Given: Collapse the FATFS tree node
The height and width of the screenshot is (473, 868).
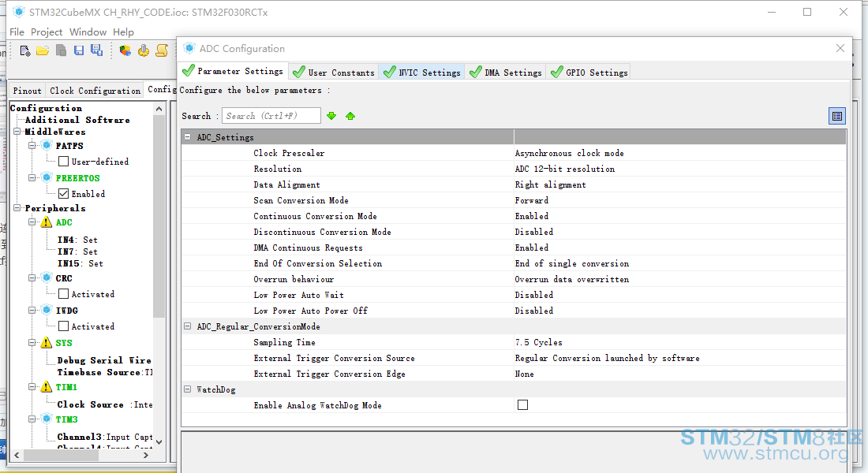Looking at the screenshot, I should coord(32,146).
